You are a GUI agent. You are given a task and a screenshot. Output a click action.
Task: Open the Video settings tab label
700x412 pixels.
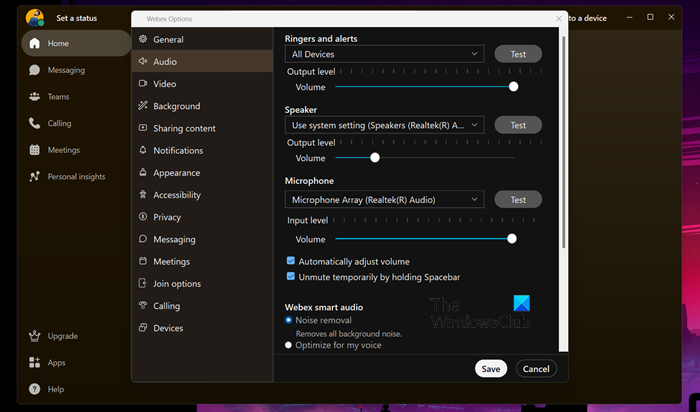point(165,84)
